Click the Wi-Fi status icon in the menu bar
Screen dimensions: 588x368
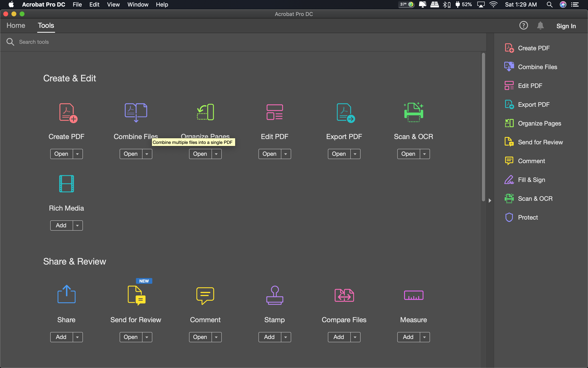pos(493,4)
